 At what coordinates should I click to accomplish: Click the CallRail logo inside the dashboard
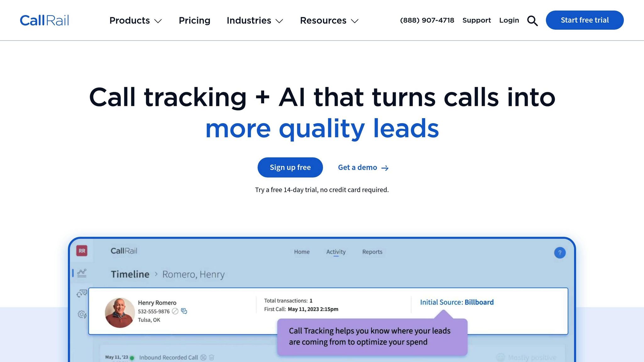point(124,251)
